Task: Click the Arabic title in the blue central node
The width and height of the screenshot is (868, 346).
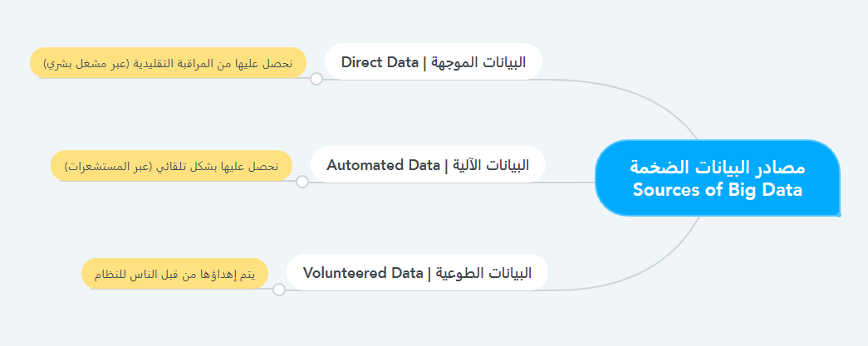Action: click(718, 168)
